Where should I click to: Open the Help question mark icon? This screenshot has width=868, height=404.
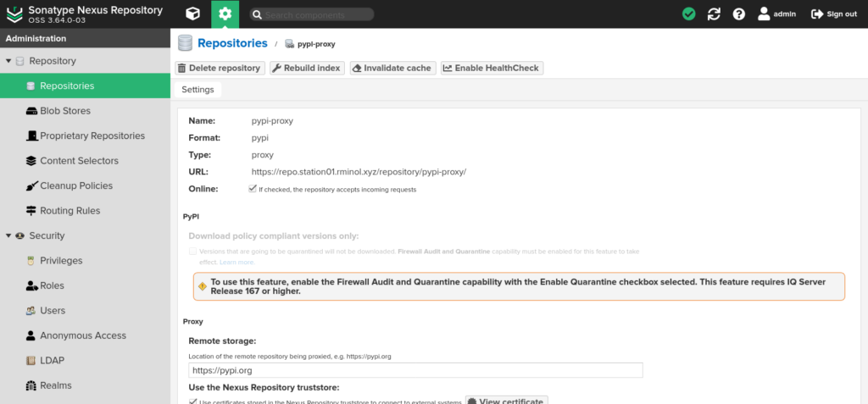pyautogui.click(x=738, y=14)
